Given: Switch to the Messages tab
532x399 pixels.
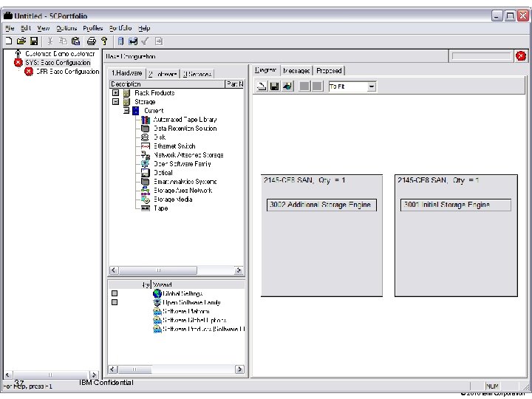Looking at the screenshot, I should (x=296, y=71).
